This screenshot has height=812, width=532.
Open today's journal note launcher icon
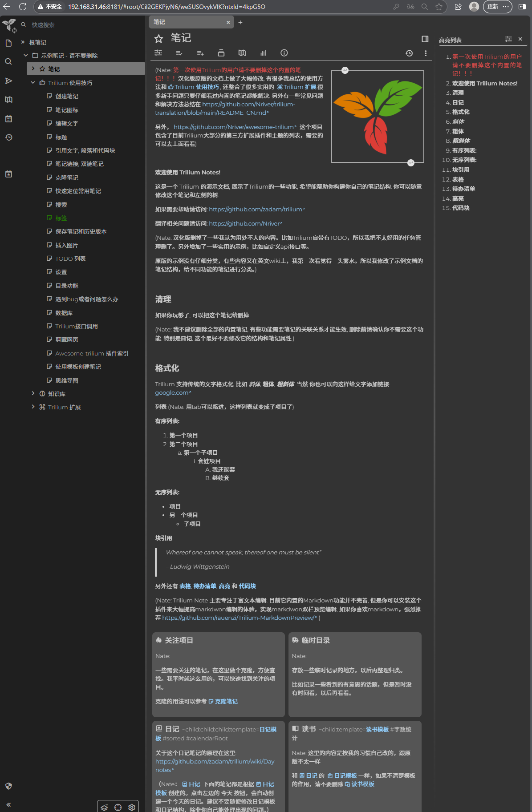pyautogui.click(x=8, y=174)
